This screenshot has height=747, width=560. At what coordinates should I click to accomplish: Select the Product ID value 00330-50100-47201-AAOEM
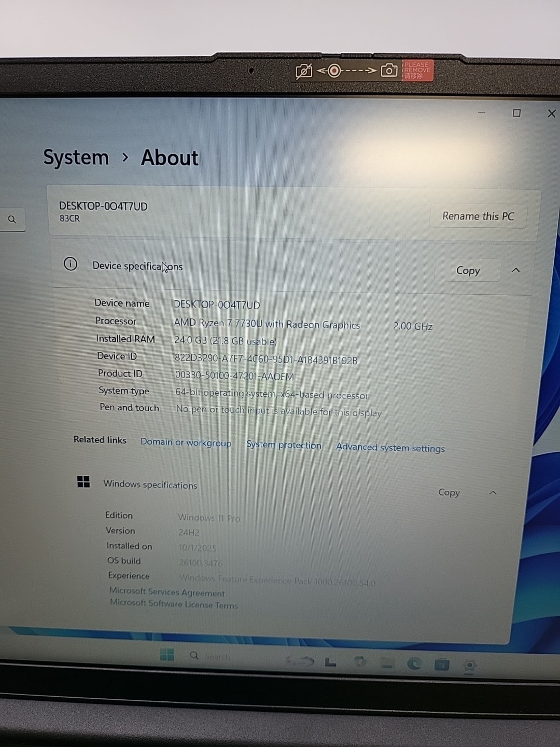pos(234,376)
